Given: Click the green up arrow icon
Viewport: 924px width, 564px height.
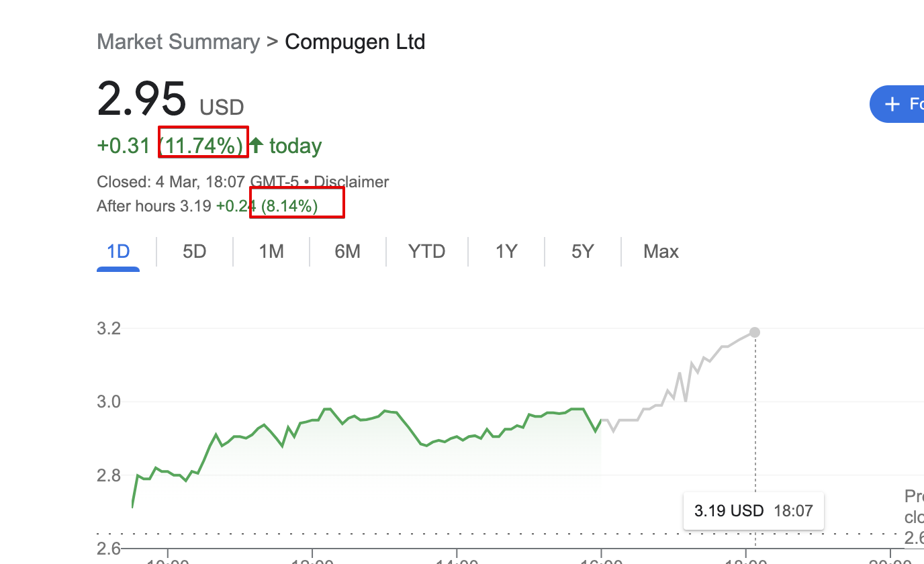Looking at the screenshot, I should coord(256,145).
